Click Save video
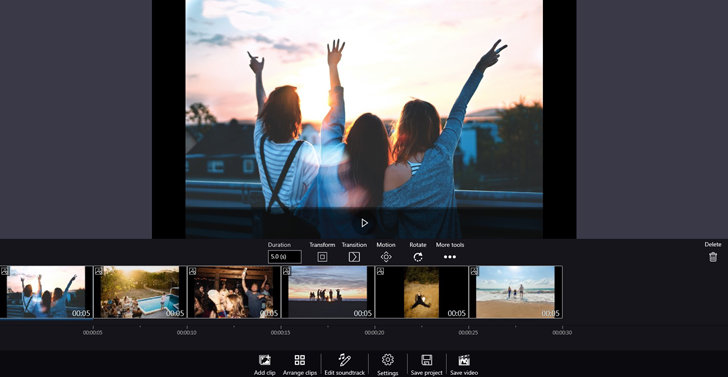This screenshot has width=728, height=377. click(x=464, y=360)
